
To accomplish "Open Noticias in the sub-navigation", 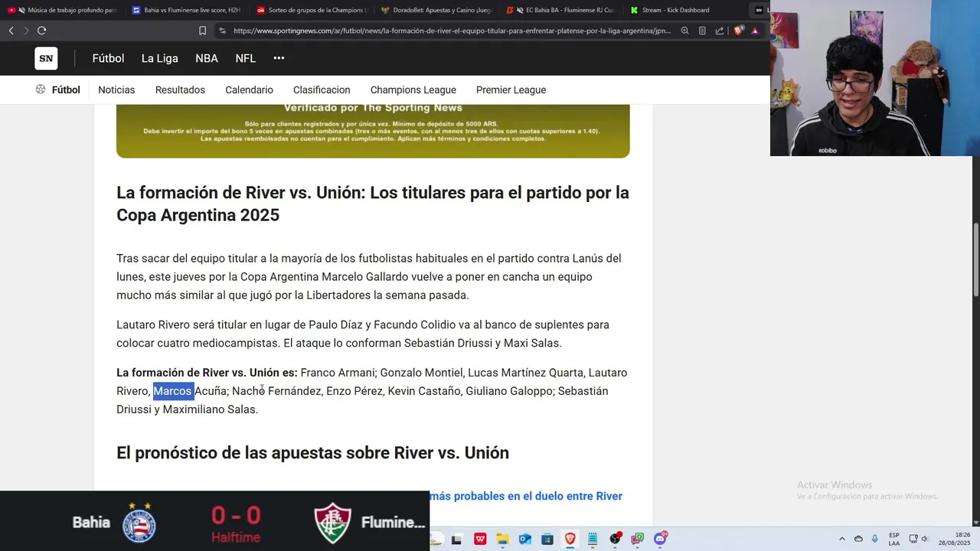I will tap(116, 90).
